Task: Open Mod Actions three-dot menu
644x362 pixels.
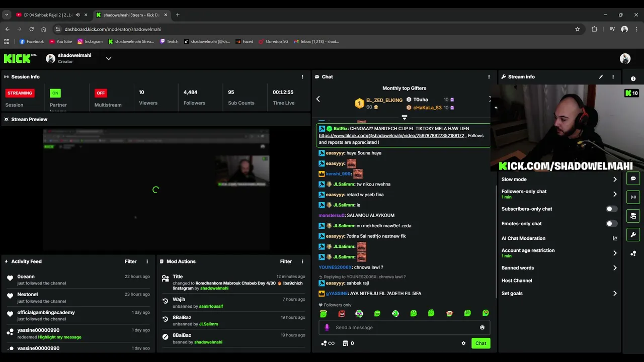Action: point(302,261)
